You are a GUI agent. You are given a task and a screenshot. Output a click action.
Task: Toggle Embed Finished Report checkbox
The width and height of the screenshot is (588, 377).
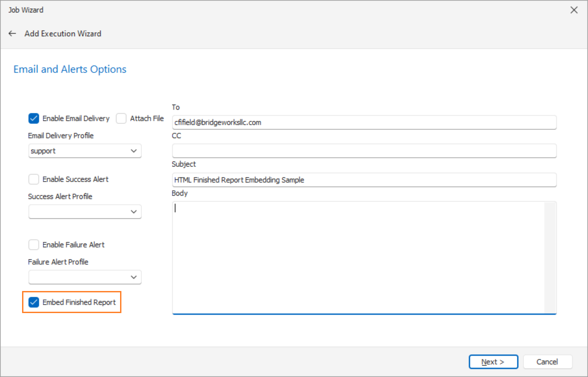click(34, 302)
